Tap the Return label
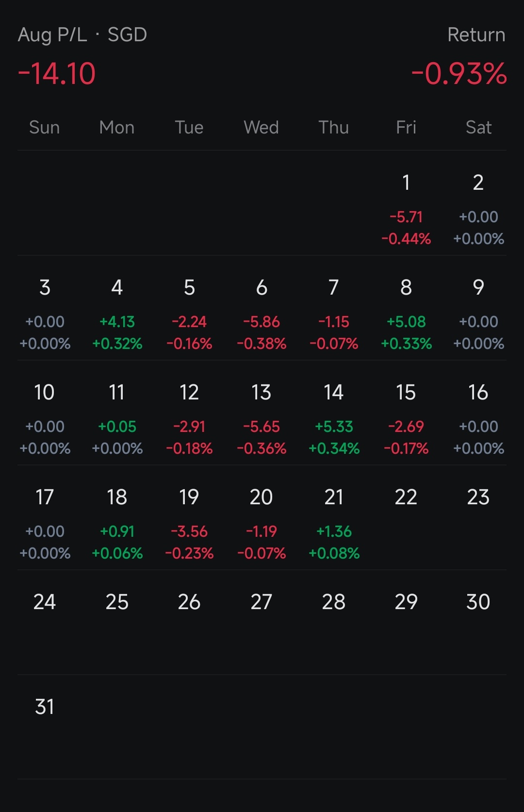 point(476,35)
